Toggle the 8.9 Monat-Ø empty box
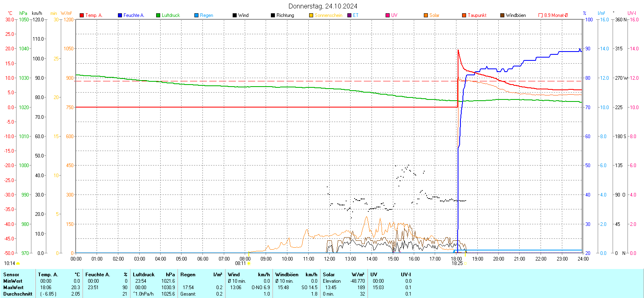Screen dimensions: 644x298 point(541,15)
